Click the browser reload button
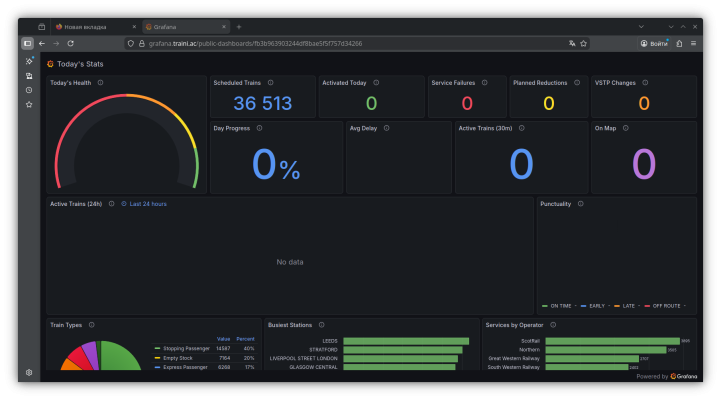The image size is (721, 400). 70,44
